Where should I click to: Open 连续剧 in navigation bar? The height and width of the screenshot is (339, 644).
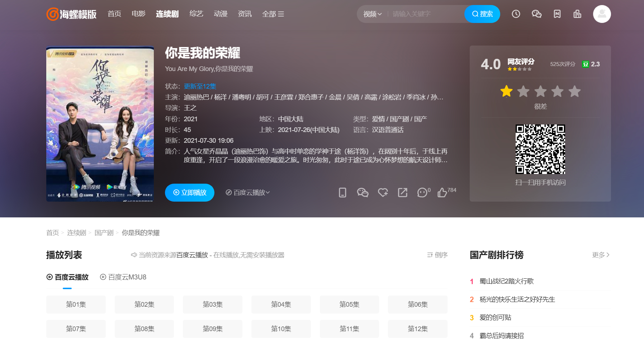(167, 14)
